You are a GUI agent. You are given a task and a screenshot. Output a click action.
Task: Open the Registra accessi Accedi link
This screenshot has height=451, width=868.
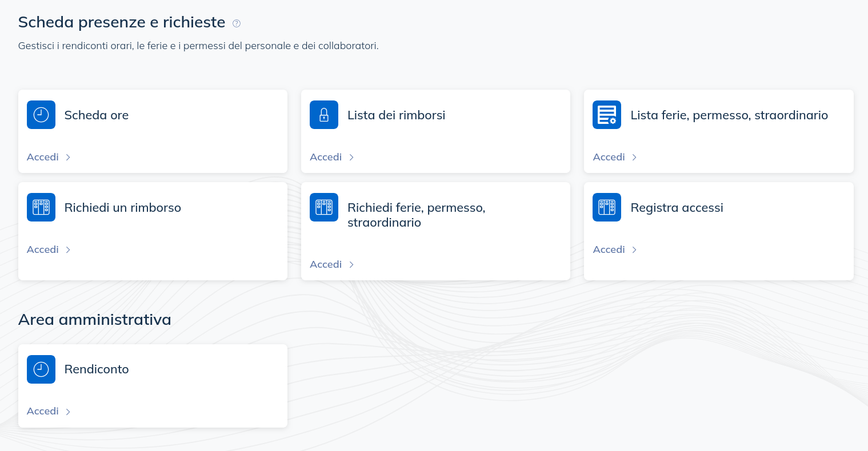[609, 249]
